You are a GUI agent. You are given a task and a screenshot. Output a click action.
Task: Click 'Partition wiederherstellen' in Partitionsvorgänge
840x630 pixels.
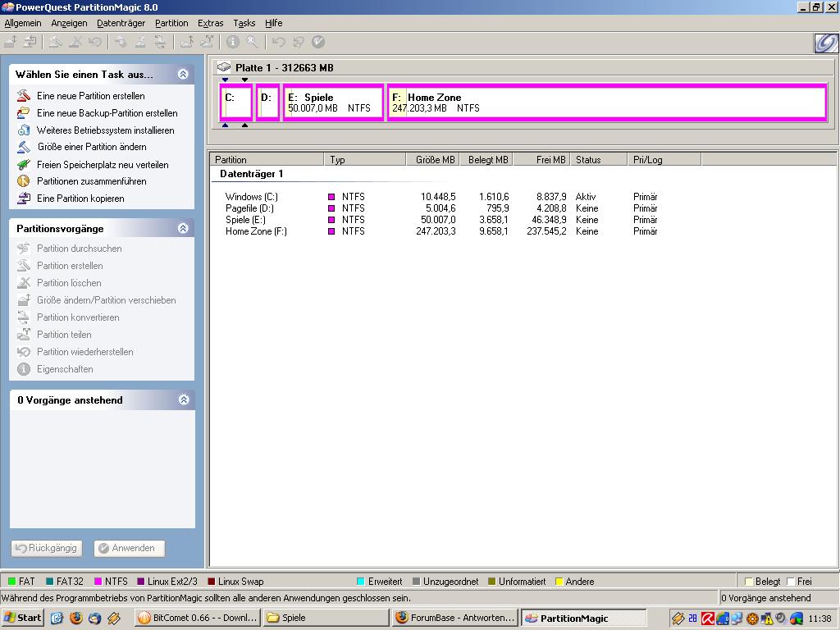click(x=85, y=352)
